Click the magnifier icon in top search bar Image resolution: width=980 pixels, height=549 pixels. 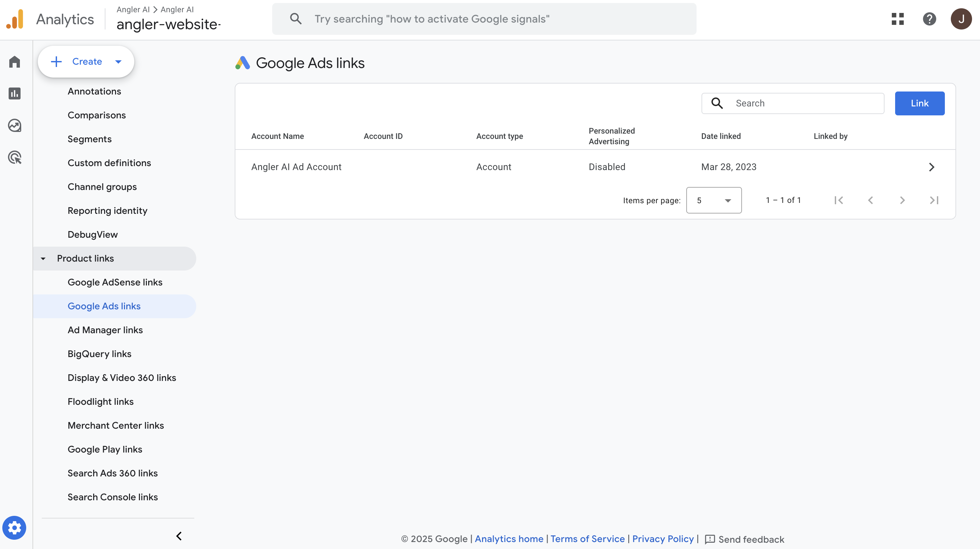click(296, 19)
